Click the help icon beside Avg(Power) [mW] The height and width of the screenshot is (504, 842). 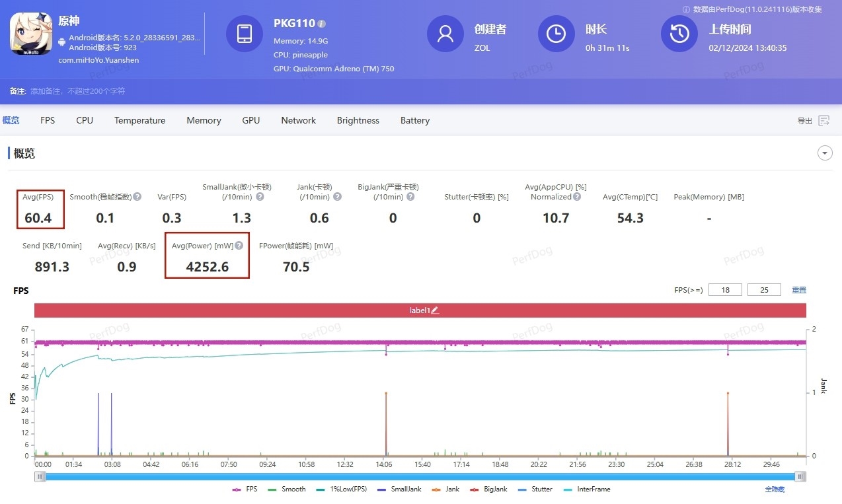pos(239,246)
